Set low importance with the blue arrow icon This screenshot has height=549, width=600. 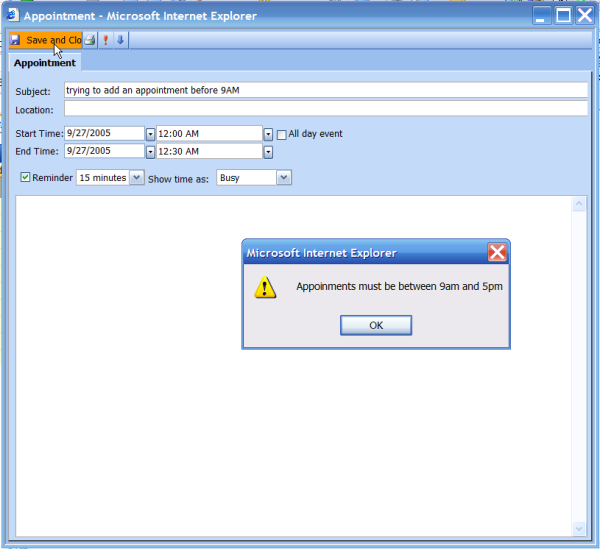(120, 40)
